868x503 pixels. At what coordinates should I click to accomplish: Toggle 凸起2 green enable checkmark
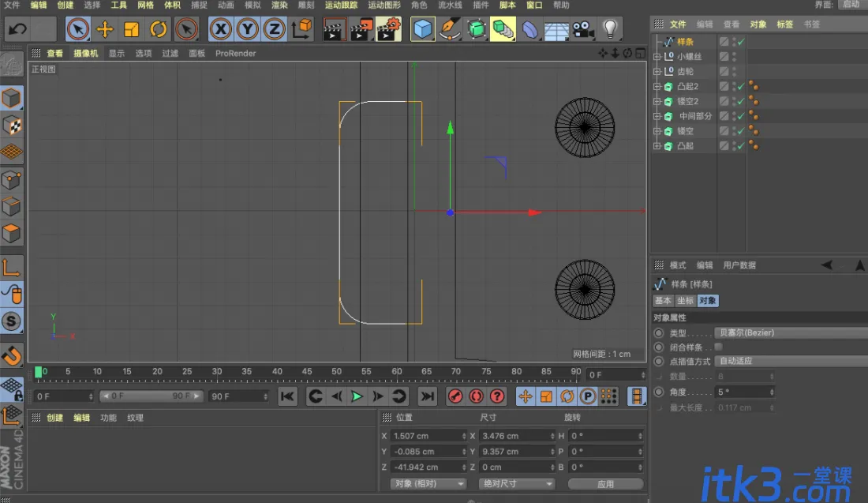[741, 86]
